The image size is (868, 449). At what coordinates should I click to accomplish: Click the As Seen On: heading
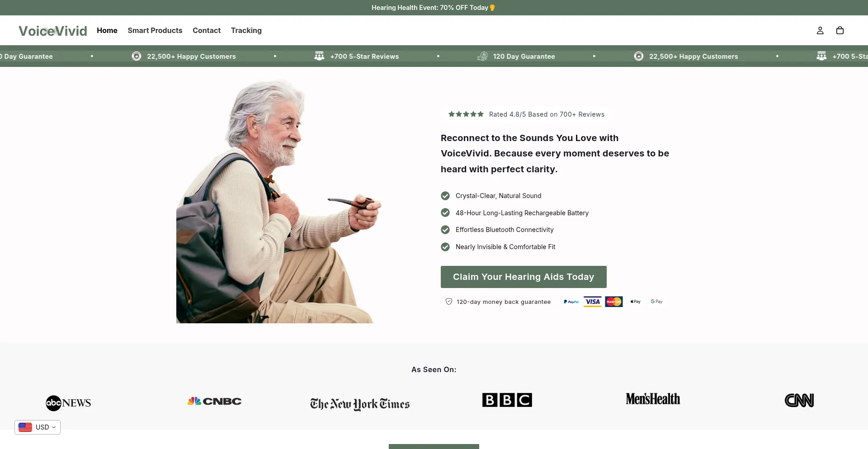[x=434, y=369]
